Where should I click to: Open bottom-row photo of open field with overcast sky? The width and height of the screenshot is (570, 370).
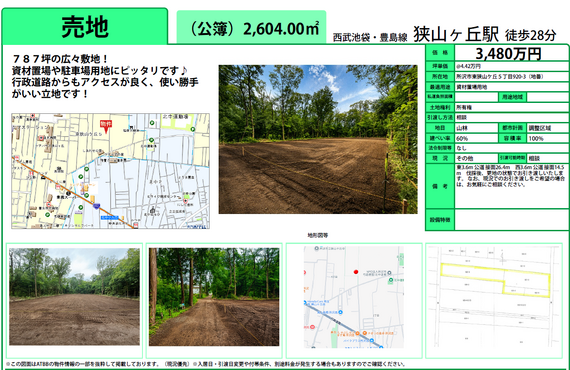tap(74, 297)
